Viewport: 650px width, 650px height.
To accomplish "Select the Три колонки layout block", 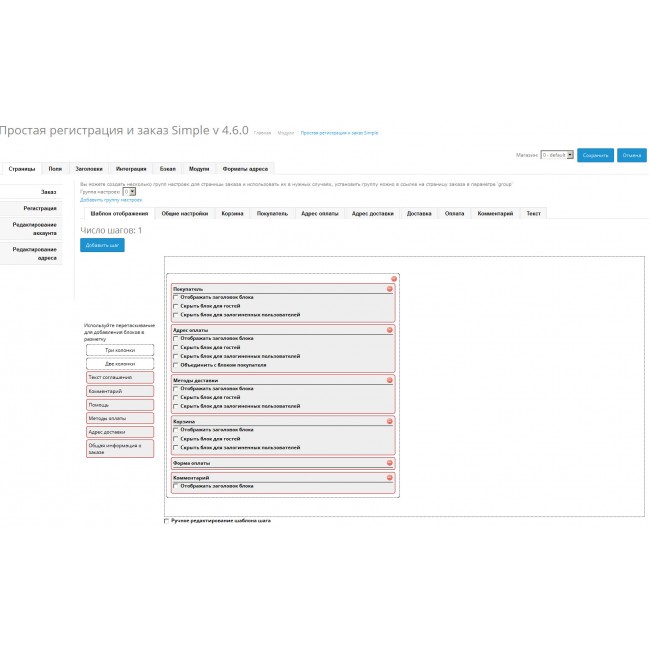I will pos(120,350).
